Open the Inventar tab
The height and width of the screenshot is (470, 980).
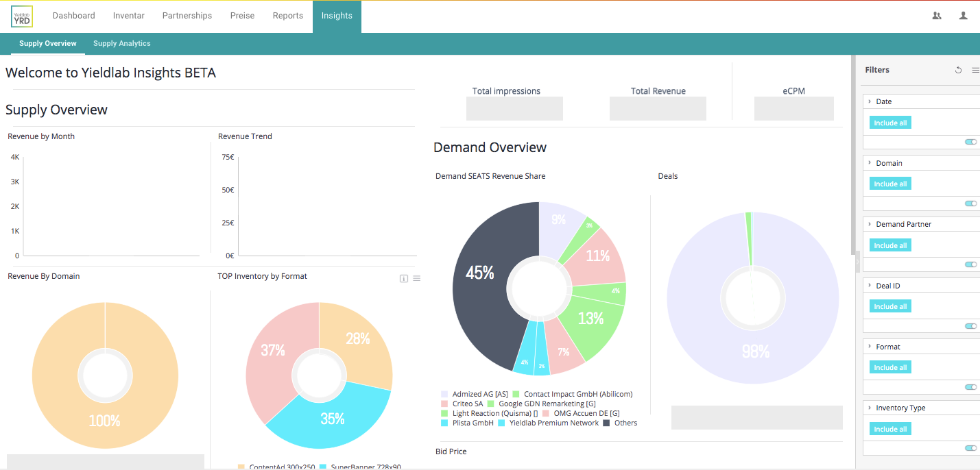(129, 16)
